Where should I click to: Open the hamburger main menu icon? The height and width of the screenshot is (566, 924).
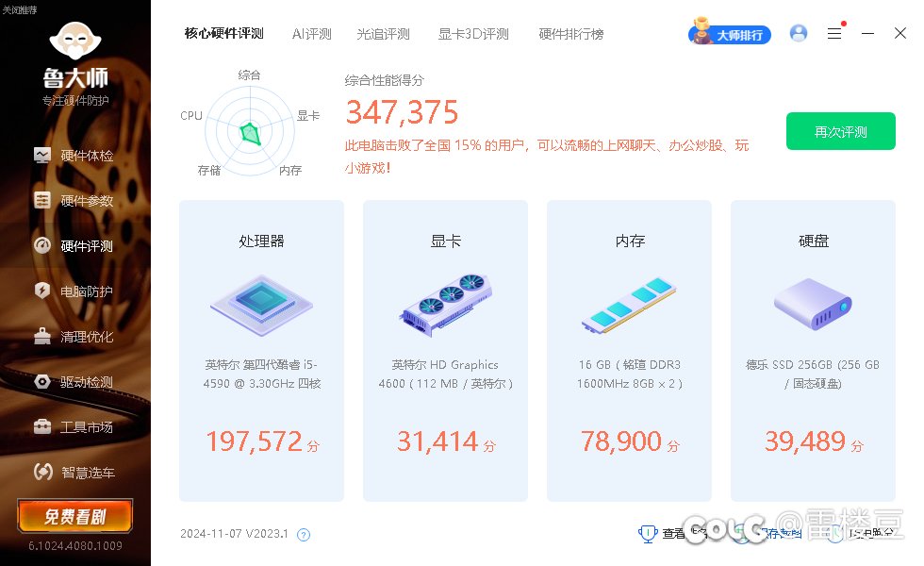point(833,33)
